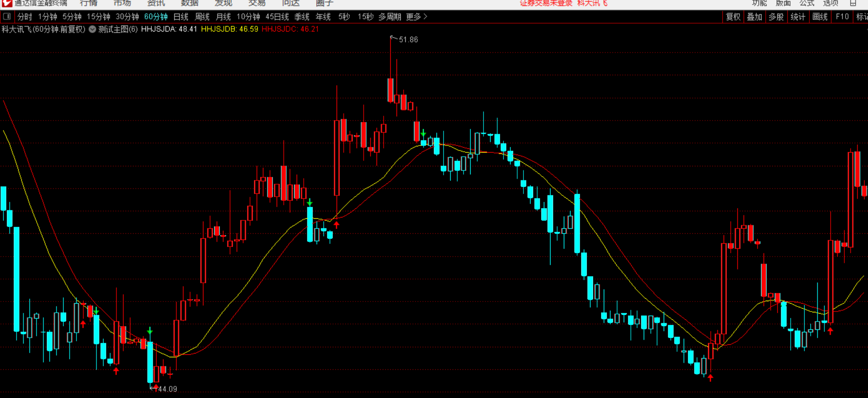Click the Tongdaxin red logo icon

pos(7,3)
